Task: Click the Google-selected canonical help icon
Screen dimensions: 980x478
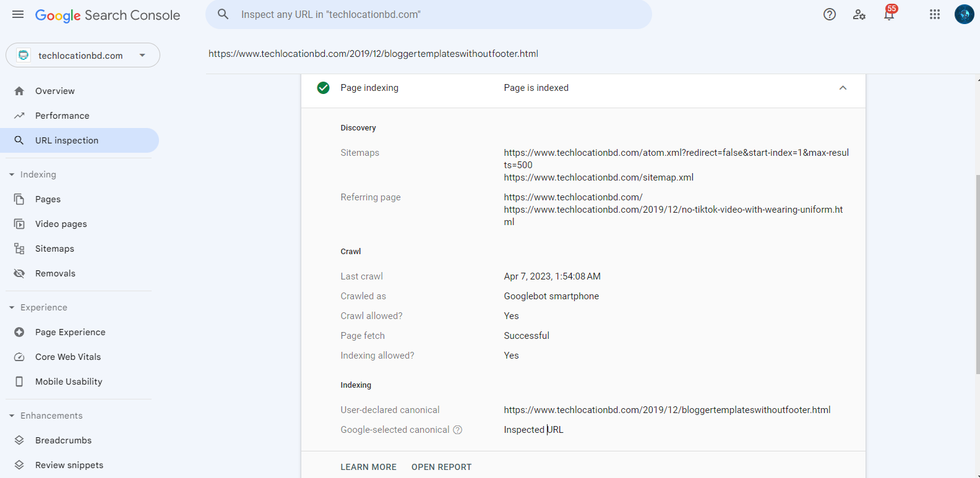Action: click(458, 430)
